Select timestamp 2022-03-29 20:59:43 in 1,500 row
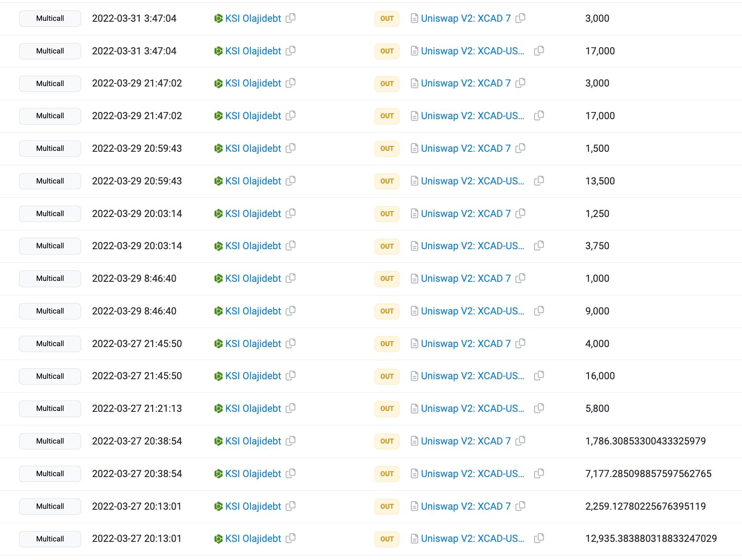Image resolution: width=742 pixels, height=560 pixels. (x=137, y=148)
